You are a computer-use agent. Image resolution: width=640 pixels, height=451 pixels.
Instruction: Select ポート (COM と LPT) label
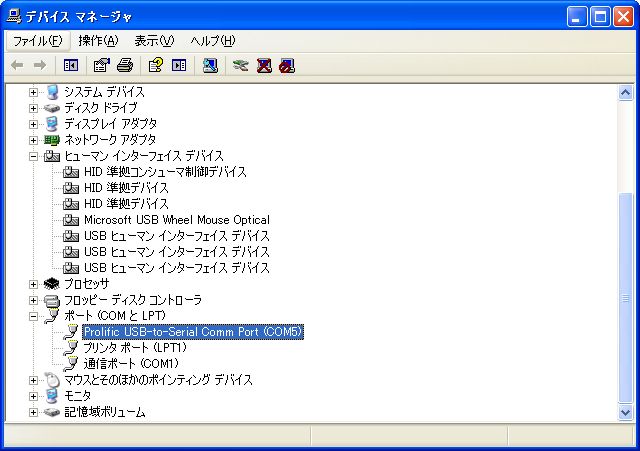pos(115,316)
